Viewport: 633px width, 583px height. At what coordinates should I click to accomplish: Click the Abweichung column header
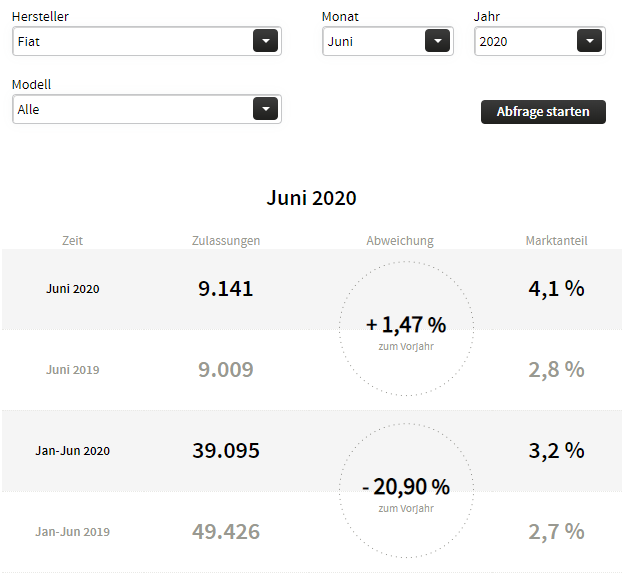400,240
